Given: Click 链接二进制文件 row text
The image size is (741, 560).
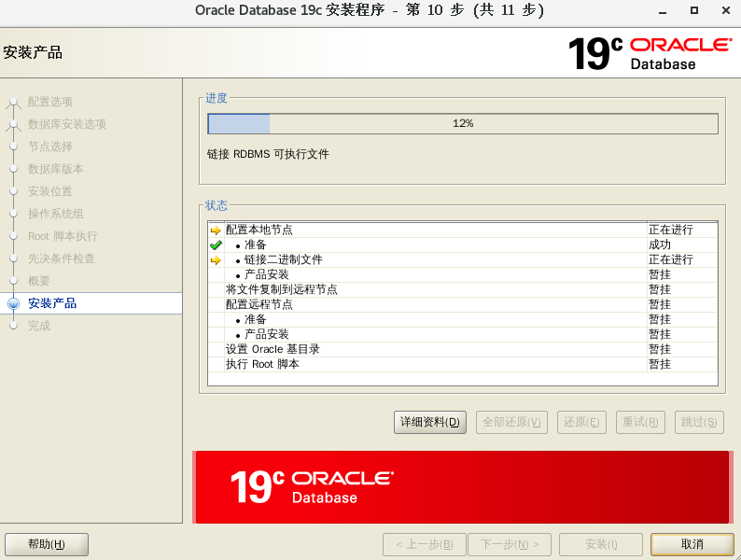Looking at the screenshot, I should point(284,259).
